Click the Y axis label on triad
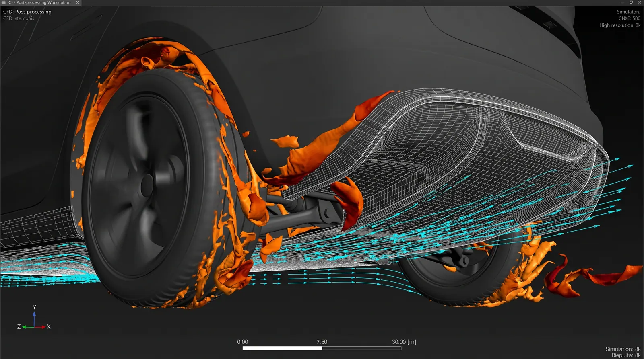644x359 pixels. [34, 307]
